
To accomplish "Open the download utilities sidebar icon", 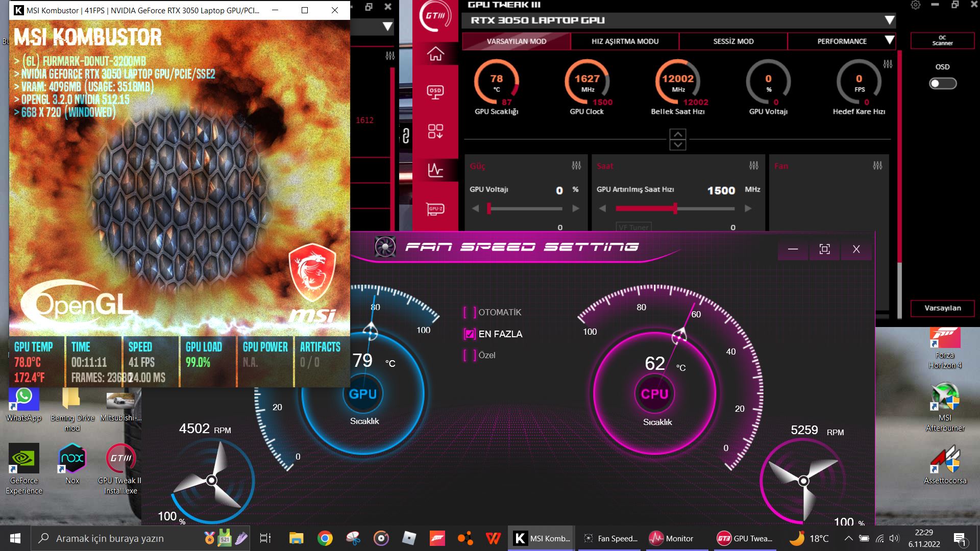I will click(x=435, y=131).
